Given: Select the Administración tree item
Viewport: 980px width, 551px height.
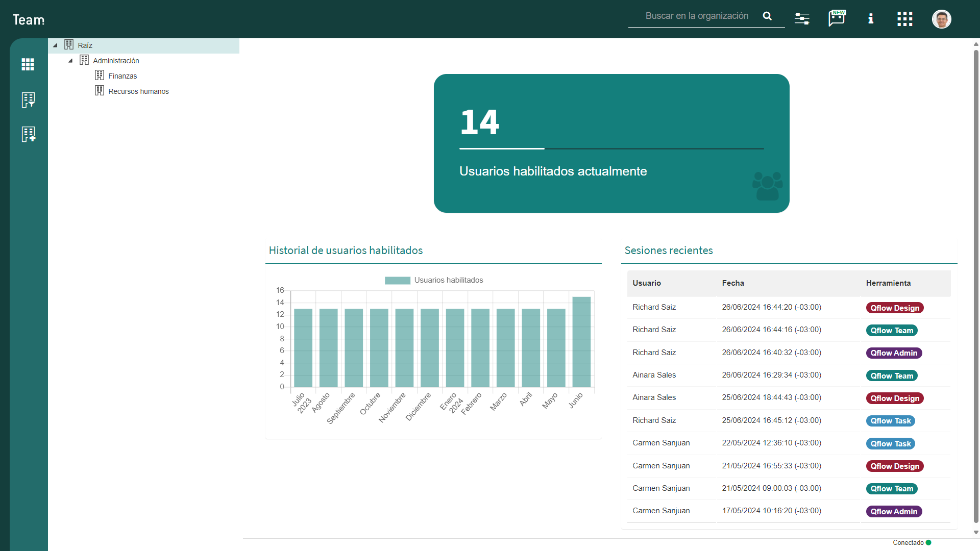Looking at the screenshot, I should tap(116, 61).
